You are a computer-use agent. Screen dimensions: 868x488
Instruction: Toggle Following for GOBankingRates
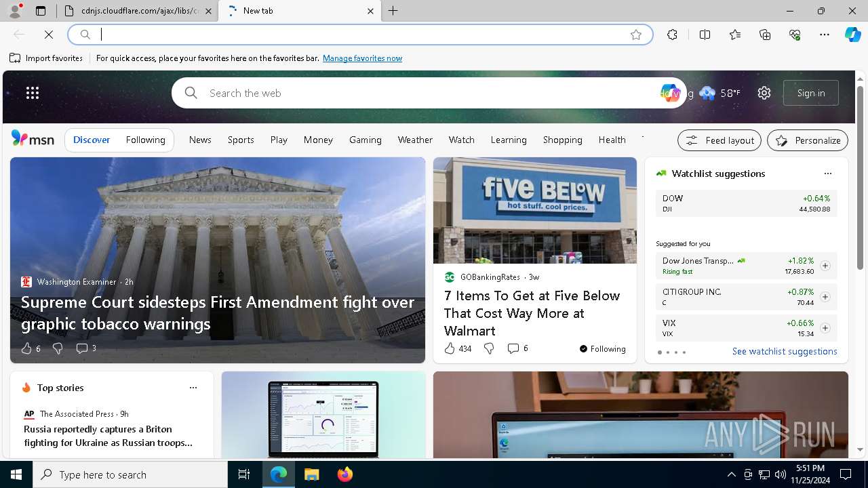[x=602, y=348]
